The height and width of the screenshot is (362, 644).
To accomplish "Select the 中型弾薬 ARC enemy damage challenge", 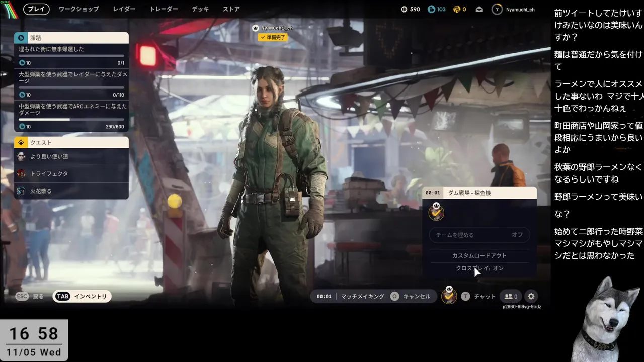I will point(71,116).
